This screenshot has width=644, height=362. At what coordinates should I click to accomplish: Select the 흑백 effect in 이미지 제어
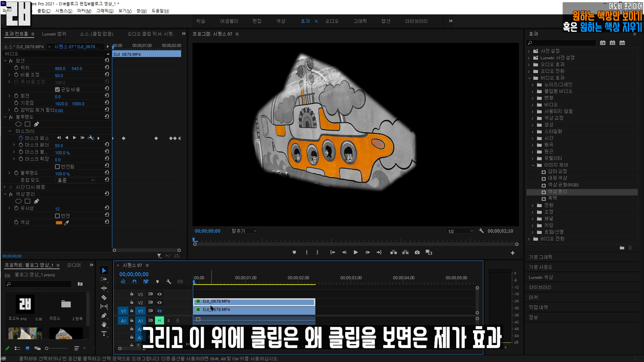pyautogui.click(x=552, y=198)
